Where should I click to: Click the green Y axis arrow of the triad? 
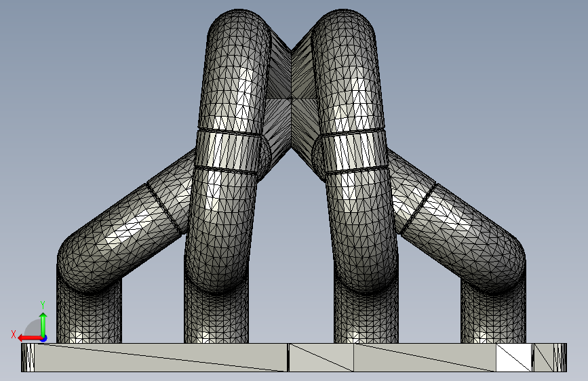43,324
